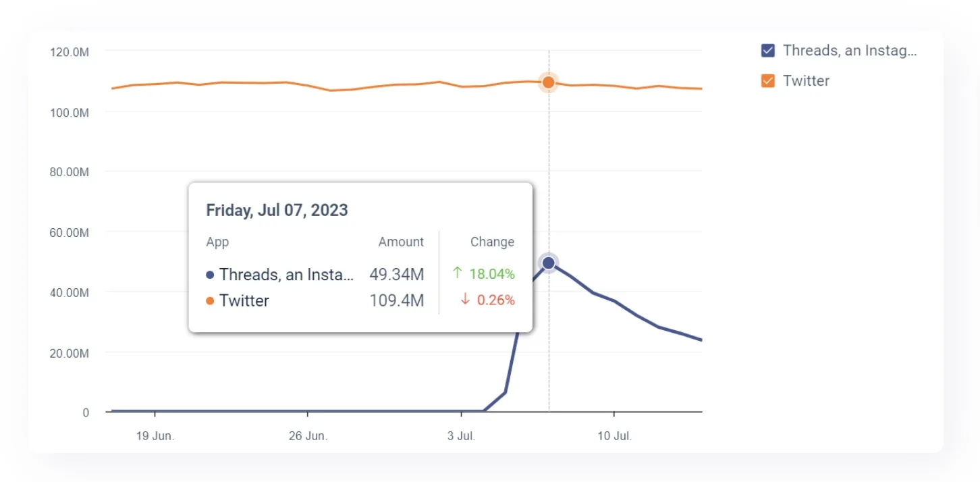This screenshot has height=482, width=980.
Task: Select the tooltip date Friday, Jul 07, 2023
Action: click(x=277, y=210)
